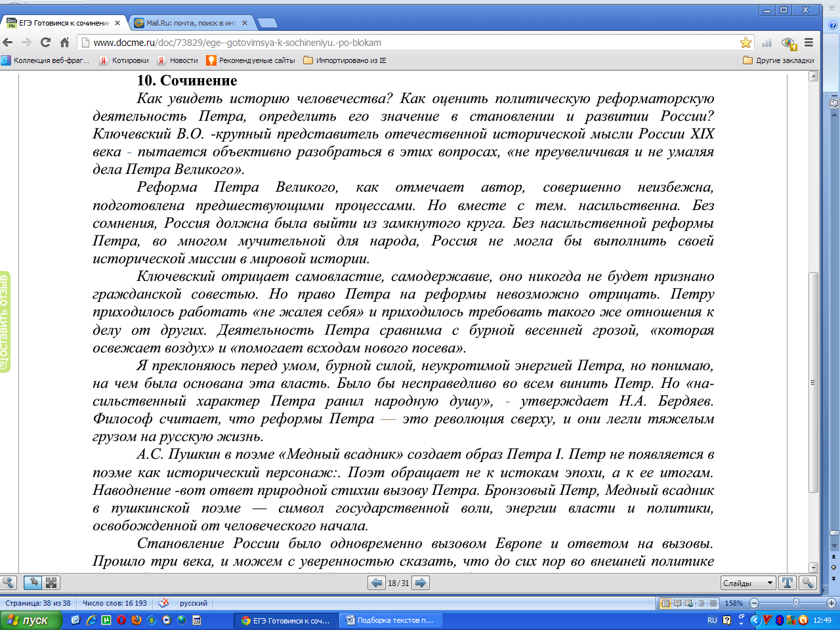This screenshot has width=840, height=630.
Task: Open the Рекомендуемые сайты bookmark
Action: (251, 60)
